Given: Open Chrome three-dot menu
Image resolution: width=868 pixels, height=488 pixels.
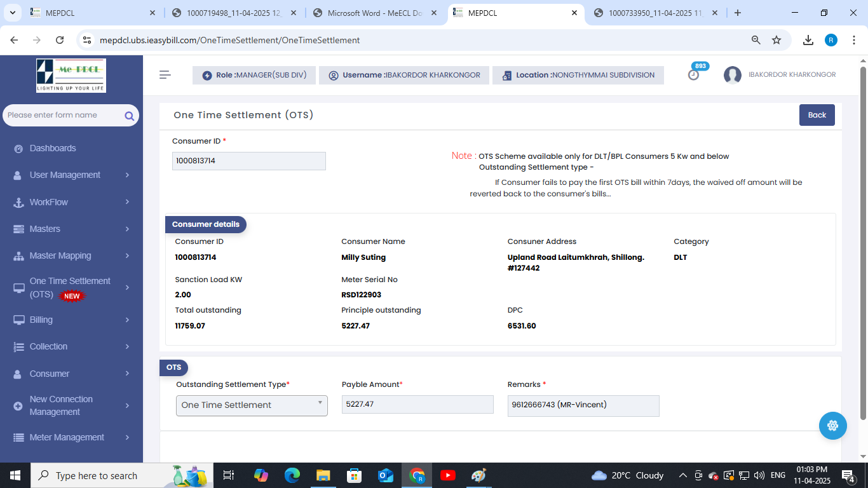Looking at the screenshot, I should [x=853, y=40].
